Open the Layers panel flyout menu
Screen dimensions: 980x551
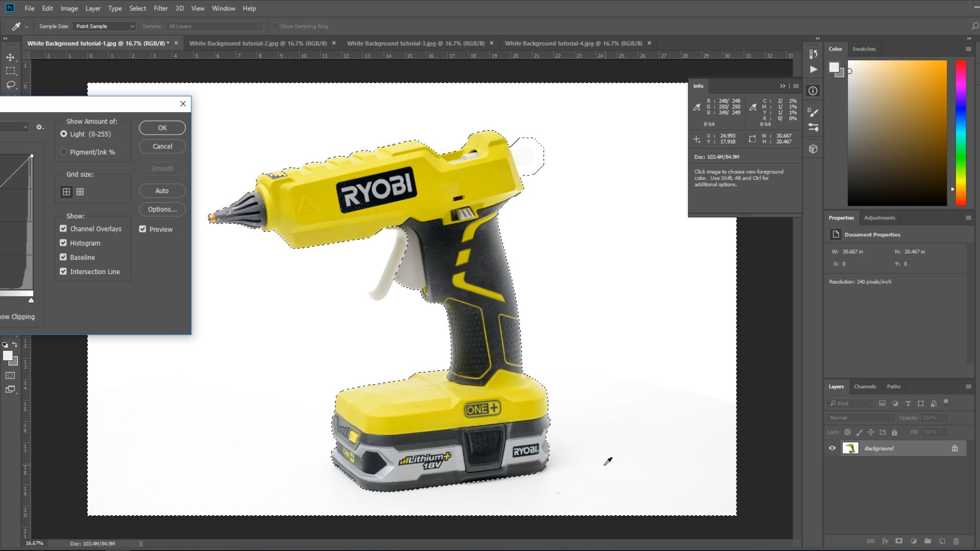(x=968, y=386)
